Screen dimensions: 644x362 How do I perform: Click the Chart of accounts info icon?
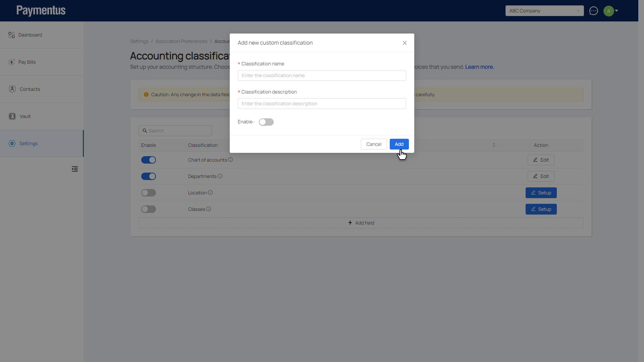(230, 160)
